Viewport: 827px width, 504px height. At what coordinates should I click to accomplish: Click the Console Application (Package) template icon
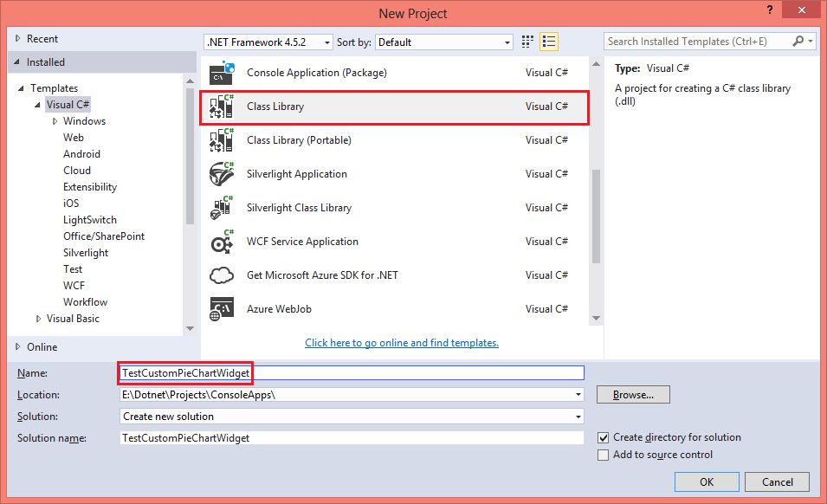[222, 73]
